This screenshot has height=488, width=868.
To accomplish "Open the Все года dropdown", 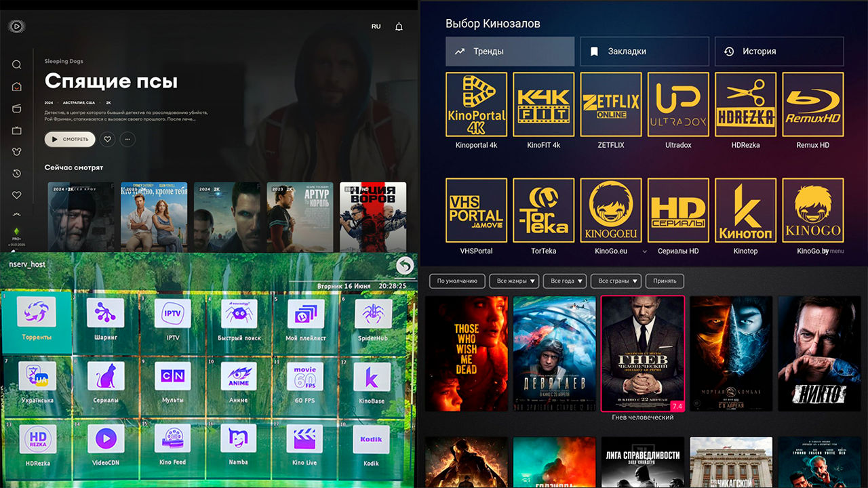I will [x=564, y=281].
